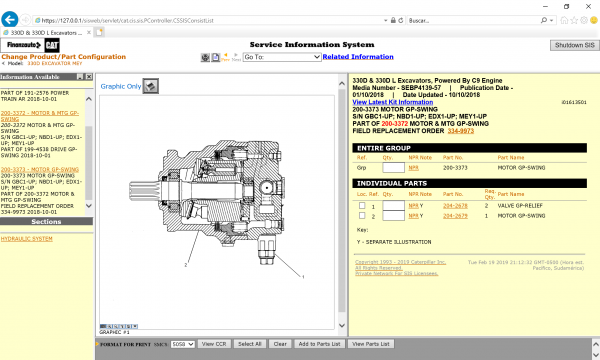Click the graphic viewer mini toolbar

tap(119, 326)
